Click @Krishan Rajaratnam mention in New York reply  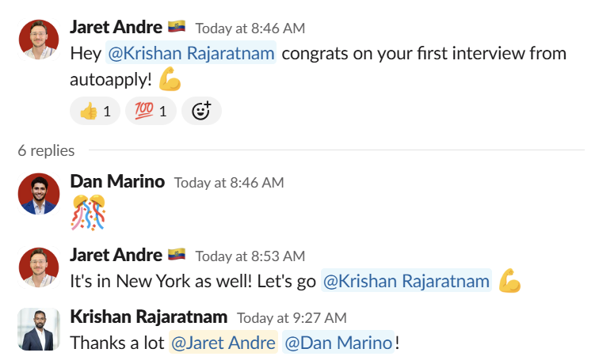pyautogui.click(x=406, y=281)
